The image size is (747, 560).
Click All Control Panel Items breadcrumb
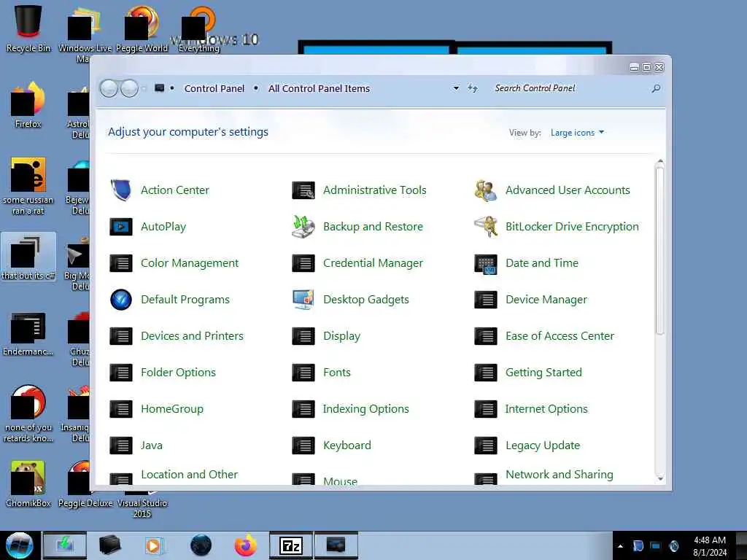point(319,88)
